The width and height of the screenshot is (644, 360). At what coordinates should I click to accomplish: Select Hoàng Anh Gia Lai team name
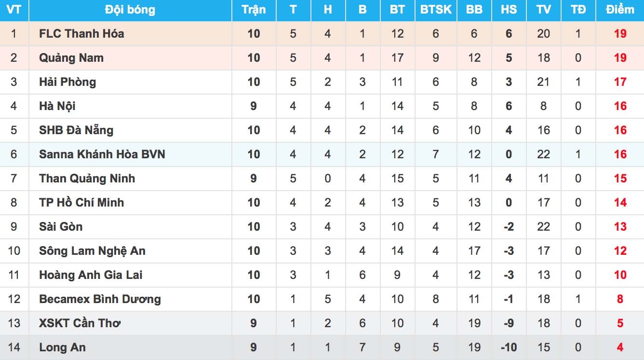pyautogui.click(x=91, y=275)
